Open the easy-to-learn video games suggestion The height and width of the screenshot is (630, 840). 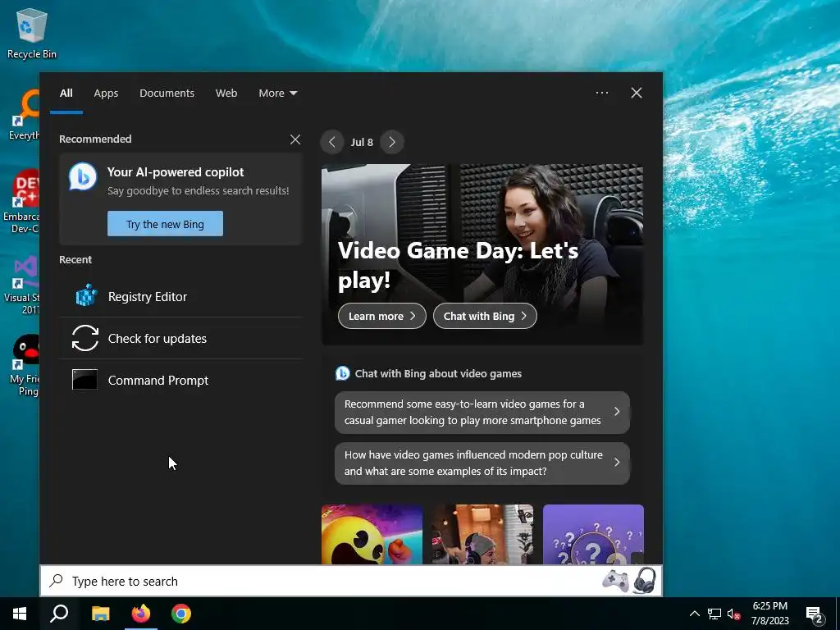(482, 412)
